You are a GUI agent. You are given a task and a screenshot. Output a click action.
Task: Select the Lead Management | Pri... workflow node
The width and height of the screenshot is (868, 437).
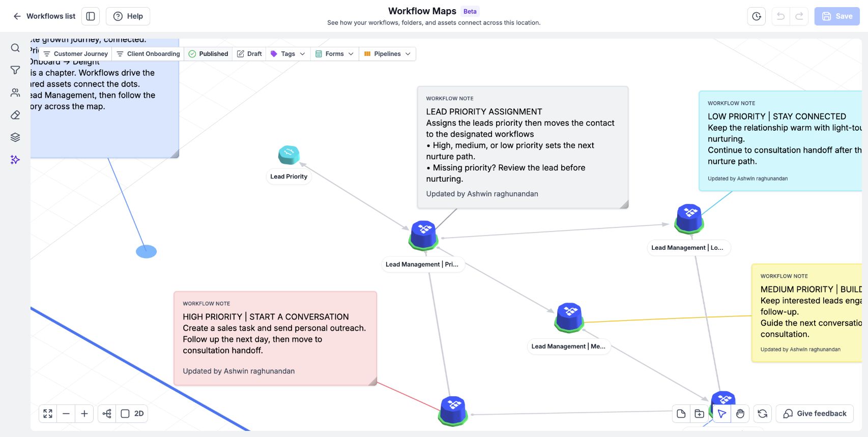[424, 236]
